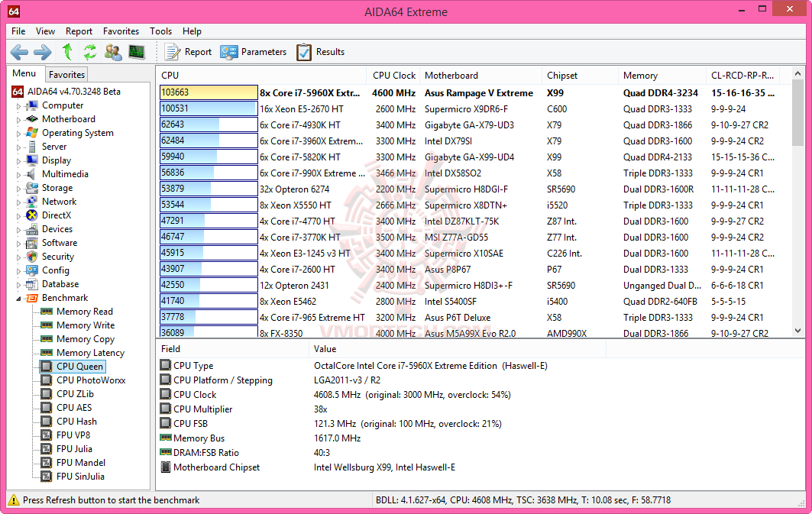Click the Motherboard Chipset field icon

tap(166, 467)
